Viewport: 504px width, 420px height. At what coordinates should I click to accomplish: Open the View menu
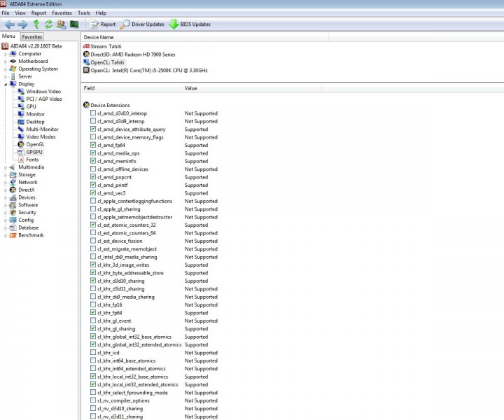click(x=20, y=13)
